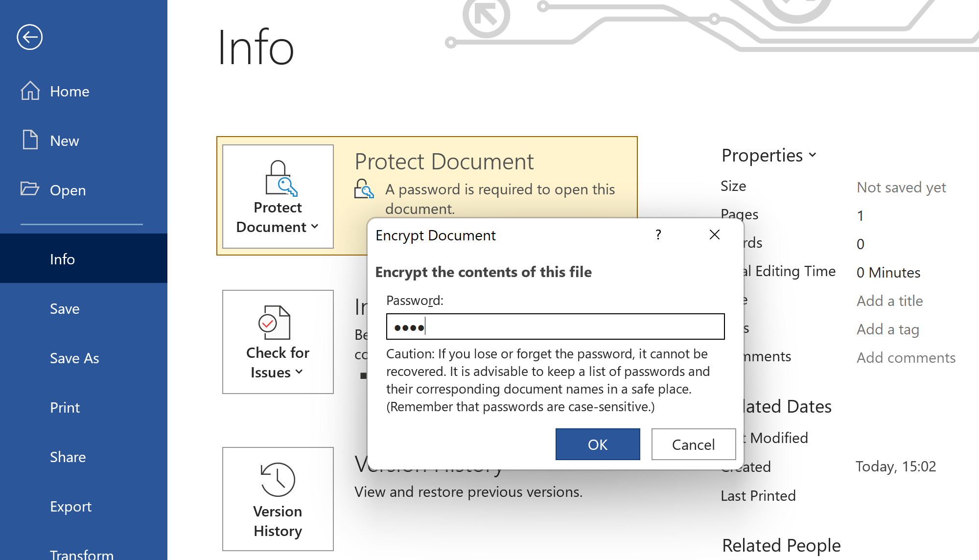Image resolution: width=979 pixels, height=560 pixels.
Task: Click OK to confirm encryption password
Action: [597, 444]
